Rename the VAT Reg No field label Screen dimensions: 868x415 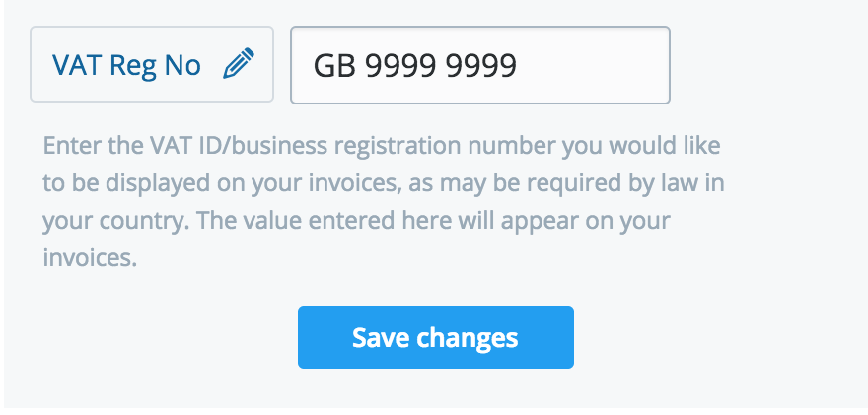pyautogui.click(x=239, y=65)
